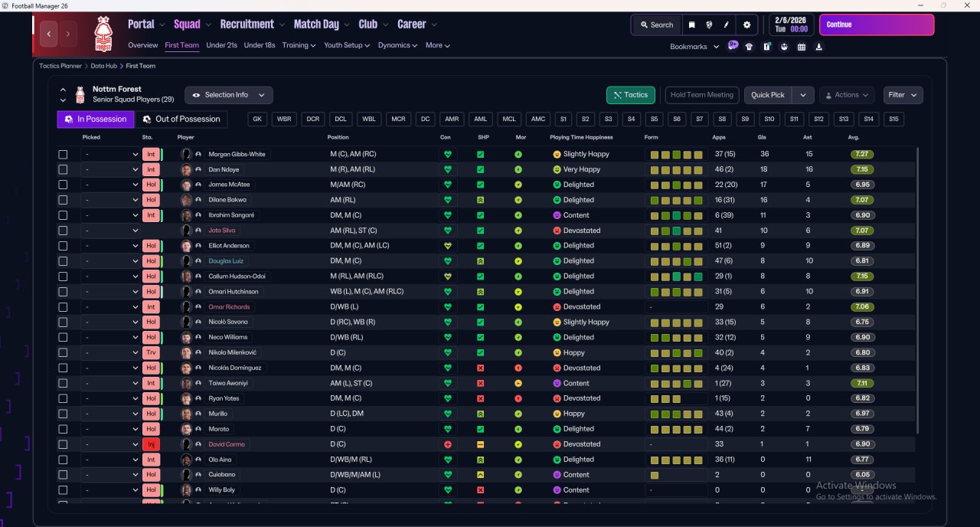Click the Search field in top bar

click(x=656, y=25)
